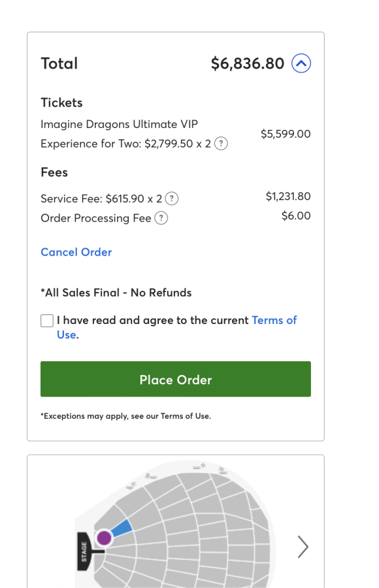Image resolution: width=379 pixels, height=588 pixels.
Task: Click the Order Processing Fee question mark
Action: (x=161, y=218)
